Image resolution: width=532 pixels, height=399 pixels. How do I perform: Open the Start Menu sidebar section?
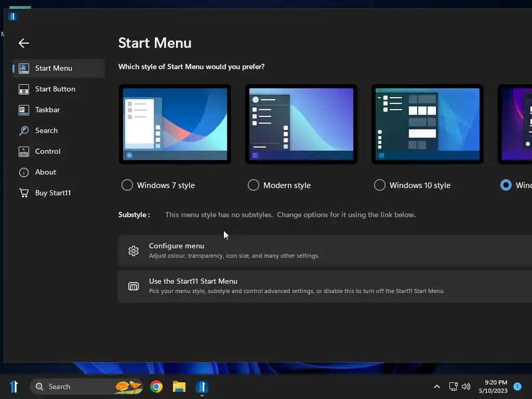pos(58,68)
